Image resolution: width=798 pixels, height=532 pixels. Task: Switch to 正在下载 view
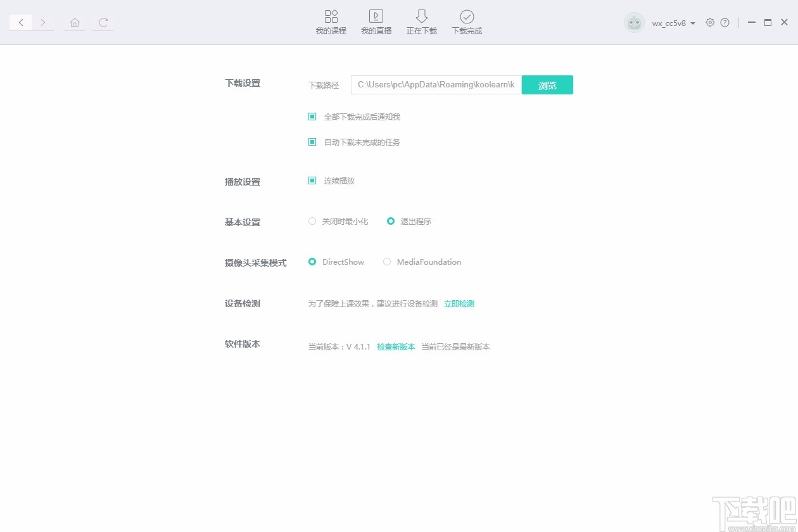click(421, 22)
